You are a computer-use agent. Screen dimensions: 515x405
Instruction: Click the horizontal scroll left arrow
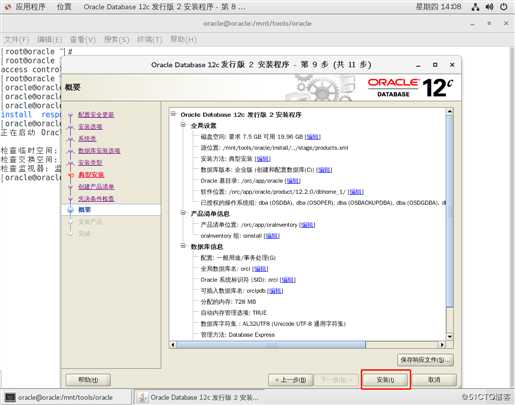(173, 345)
